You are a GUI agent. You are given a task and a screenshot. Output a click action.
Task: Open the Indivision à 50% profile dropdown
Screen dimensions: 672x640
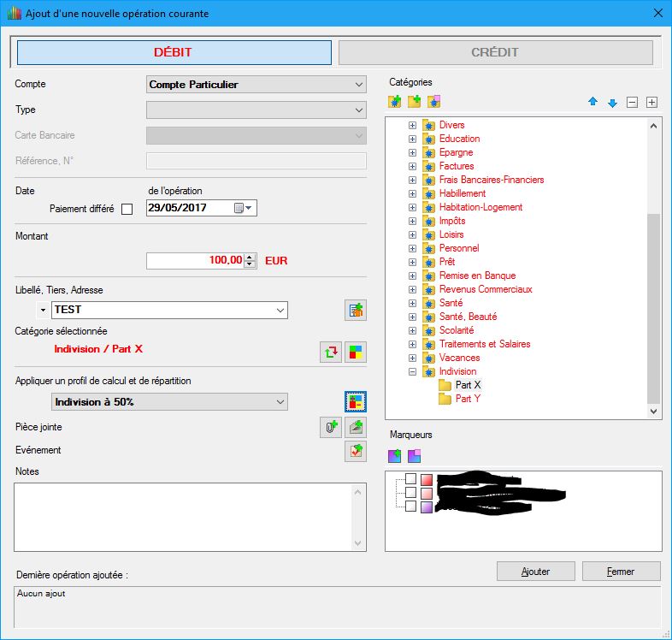280,402
